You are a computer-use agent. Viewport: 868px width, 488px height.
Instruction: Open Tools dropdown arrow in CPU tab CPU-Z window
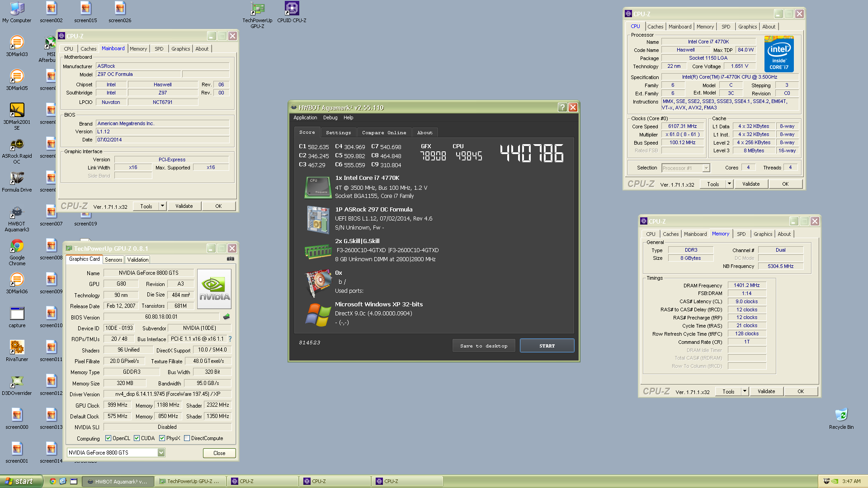[729, 184]
